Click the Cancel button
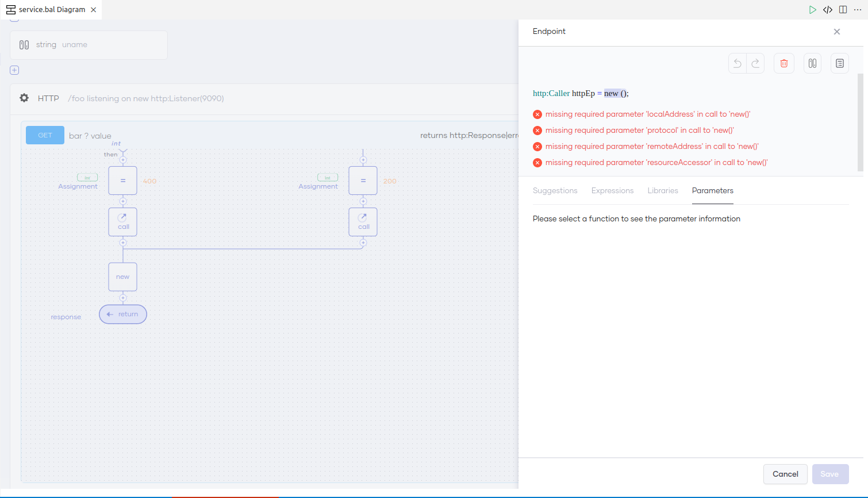 (785, 474)
